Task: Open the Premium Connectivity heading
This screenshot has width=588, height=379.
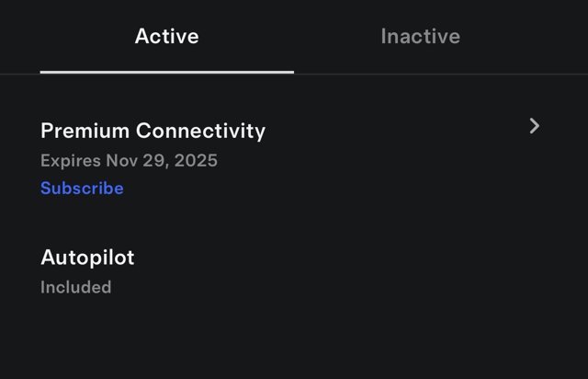Action: click(x=153, y=131)
